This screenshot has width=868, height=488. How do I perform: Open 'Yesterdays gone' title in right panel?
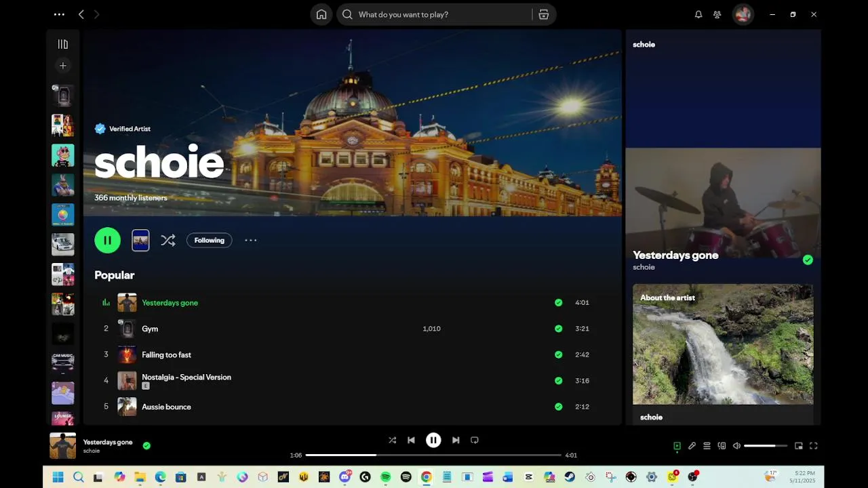(x=675, y=255)
